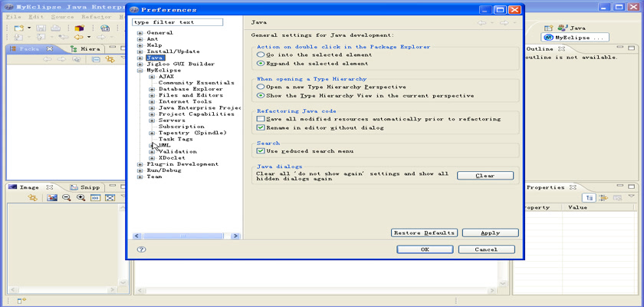This screenshot has width=644, height=307.
Task: Open the Source menu
Action: coord(62,17)
